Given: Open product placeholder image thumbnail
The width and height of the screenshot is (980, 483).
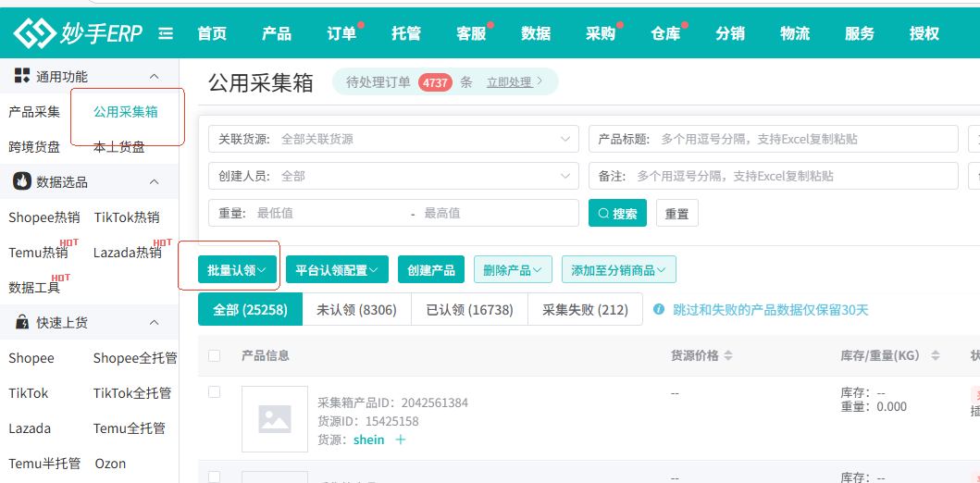Looking at the screenshot, I should pos(274,418).
